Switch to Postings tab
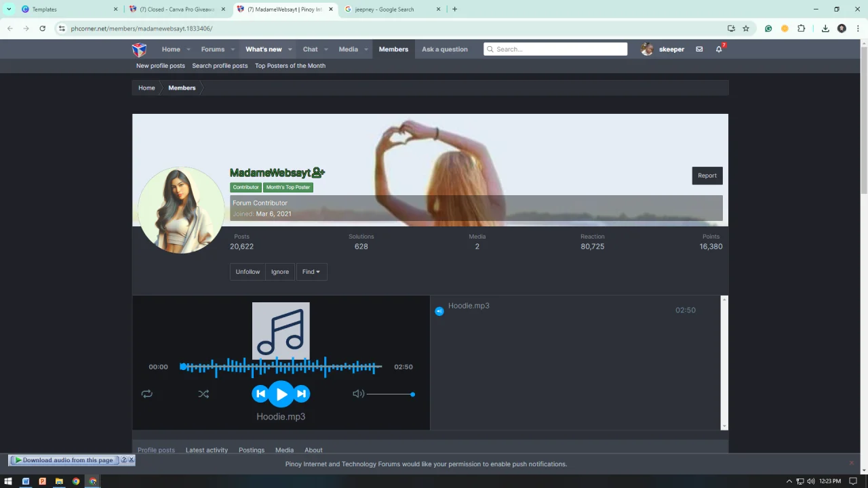This screenshot has height=488, width=868. [x=252, y=450]
